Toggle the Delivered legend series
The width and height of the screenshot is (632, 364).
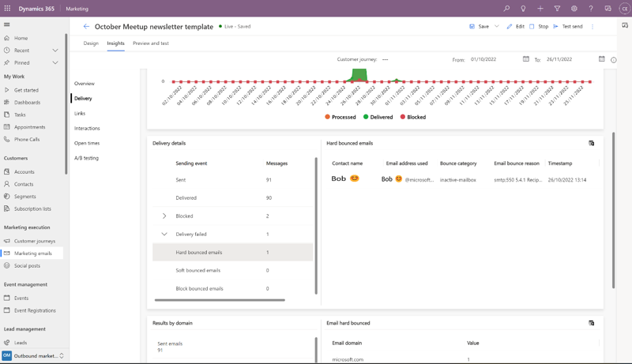coord(378,117)
